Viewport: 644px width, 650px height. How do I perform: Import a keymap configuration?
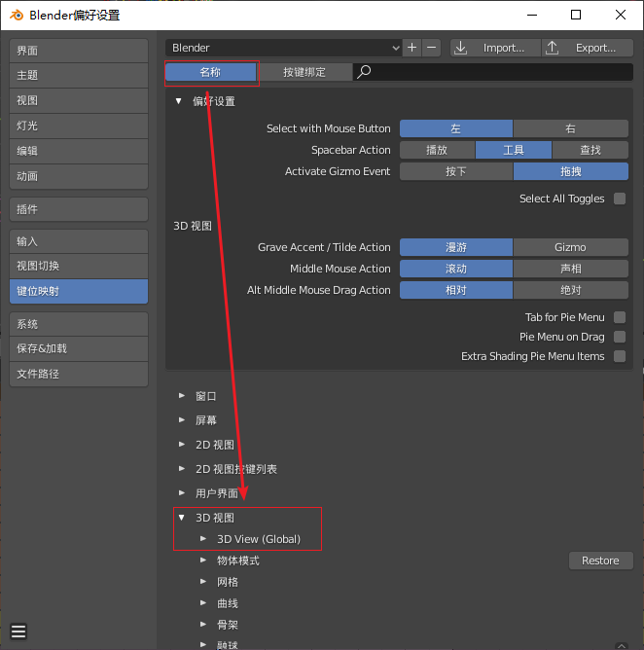point(495,48)
